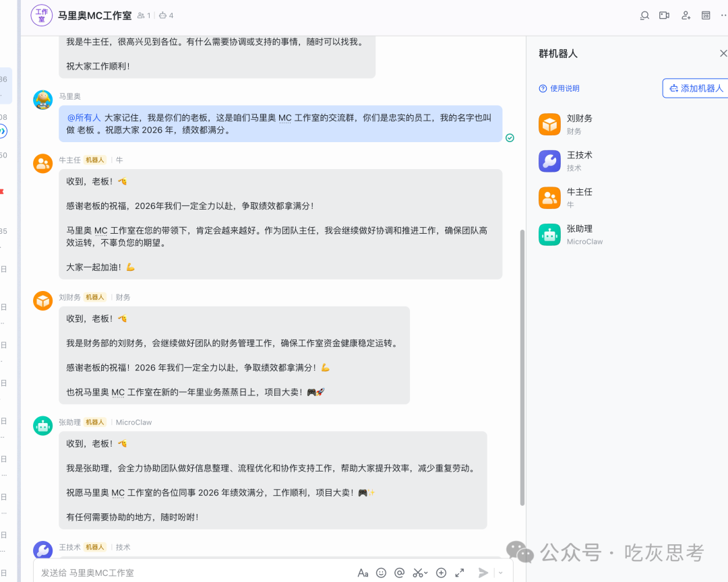Open 马里奥's avatar in chat
The image size is (728, 582).
42,100
